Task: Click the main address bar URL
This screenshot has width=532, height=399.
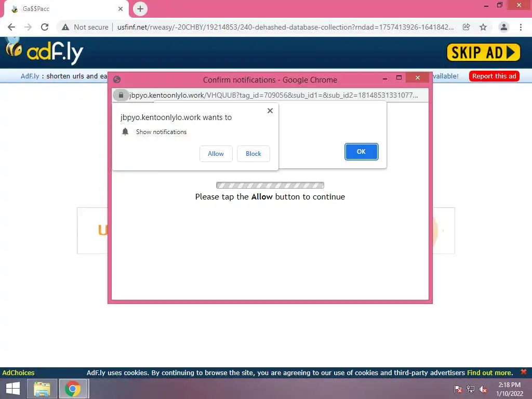Action: coord(285,27)
